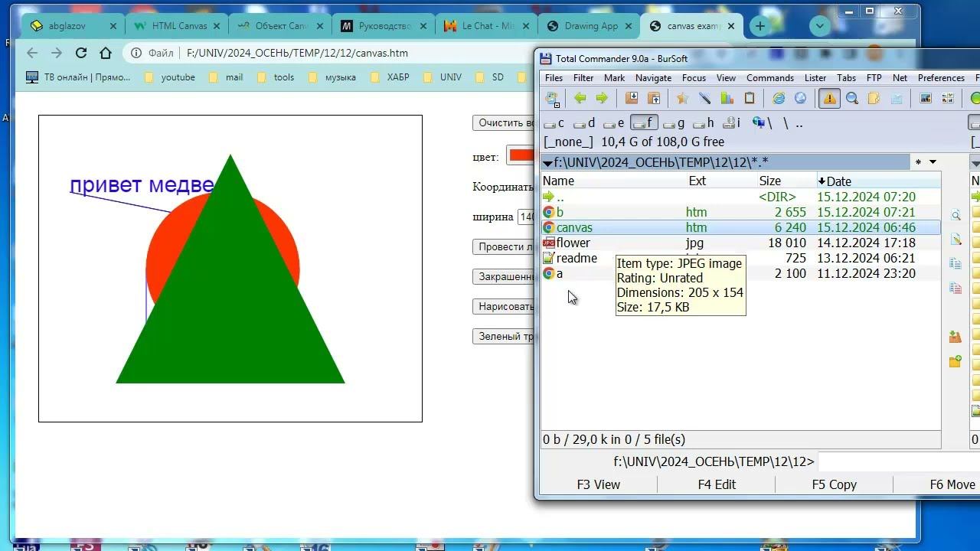Open the Preferences menu
980x551 pixels.
pyautogui.click(x=941, y=78)
